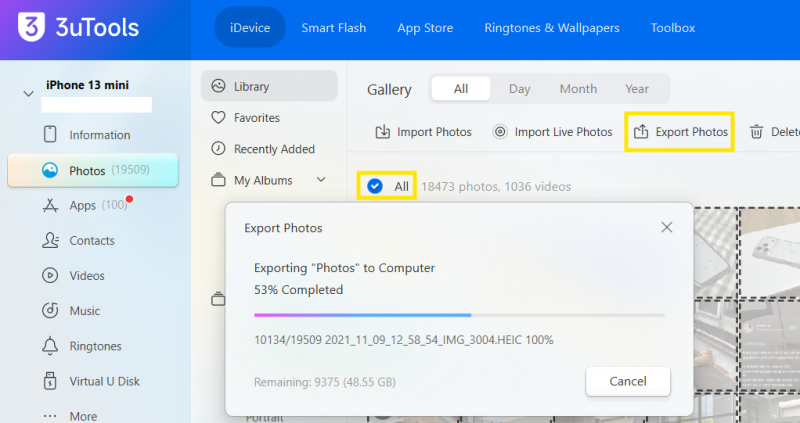Go to the App Store tab
This screenshot has width=800, height=423.
pyautogui.click(x=425, y=28)
